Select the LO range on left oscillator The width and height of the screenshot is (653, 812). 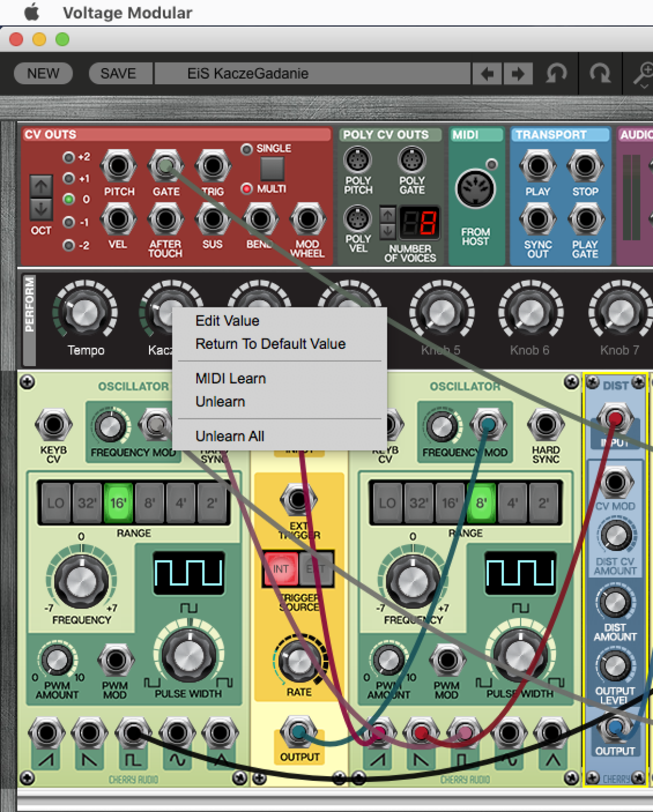[55, 503]
